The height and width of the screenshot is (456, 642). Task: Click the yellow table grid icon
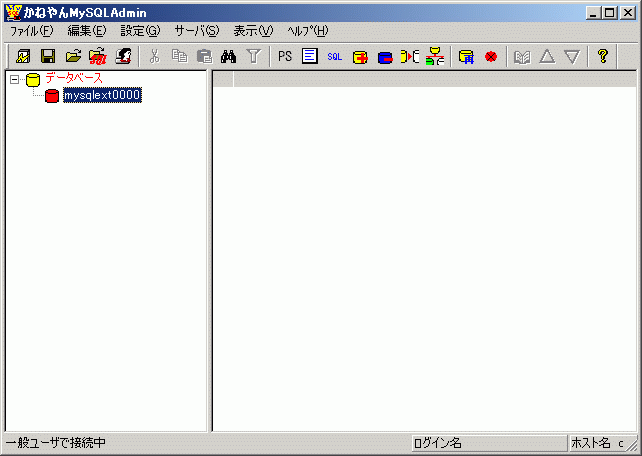(466, 56)
